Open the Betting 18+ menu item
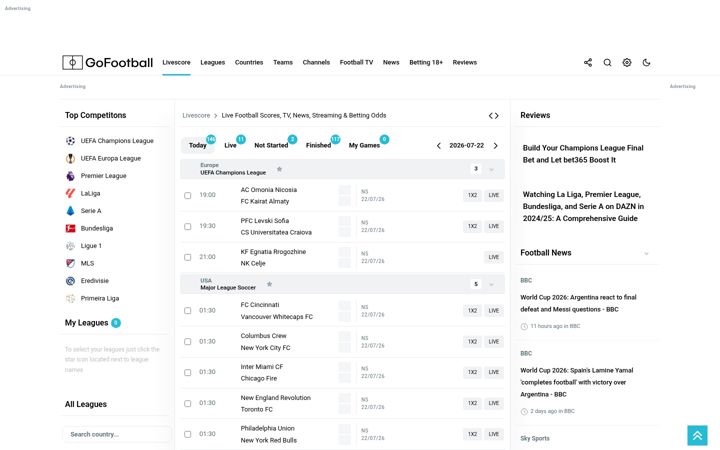Screen dimensions: 720x450 (x=426, y=62)
